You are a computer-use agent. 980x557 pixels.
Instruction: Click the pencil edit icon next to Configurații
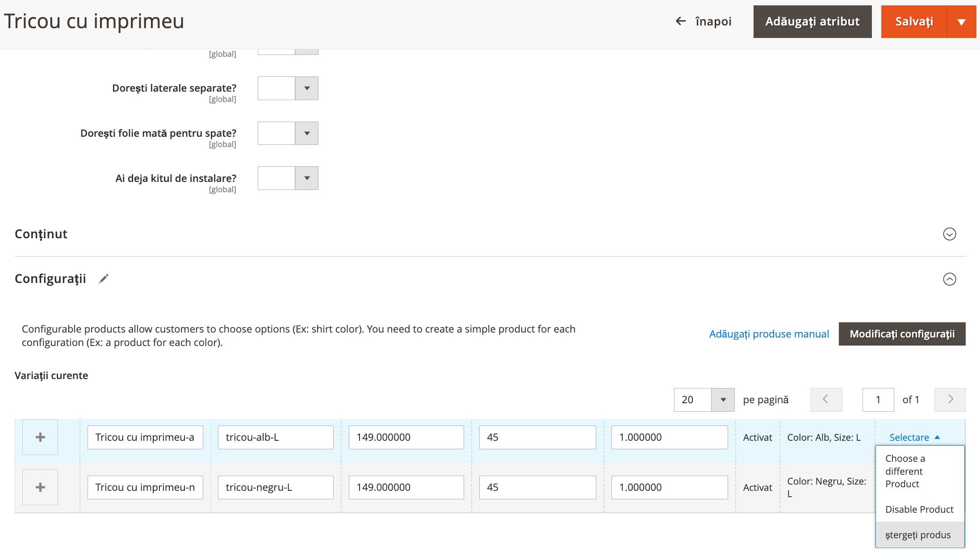tap(104, 278)
